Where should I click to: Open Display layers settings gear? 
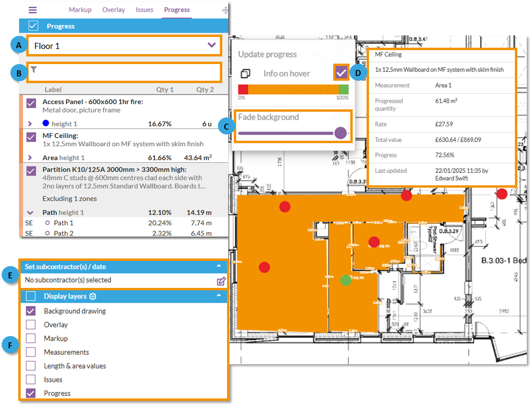(x=92, y=296)
